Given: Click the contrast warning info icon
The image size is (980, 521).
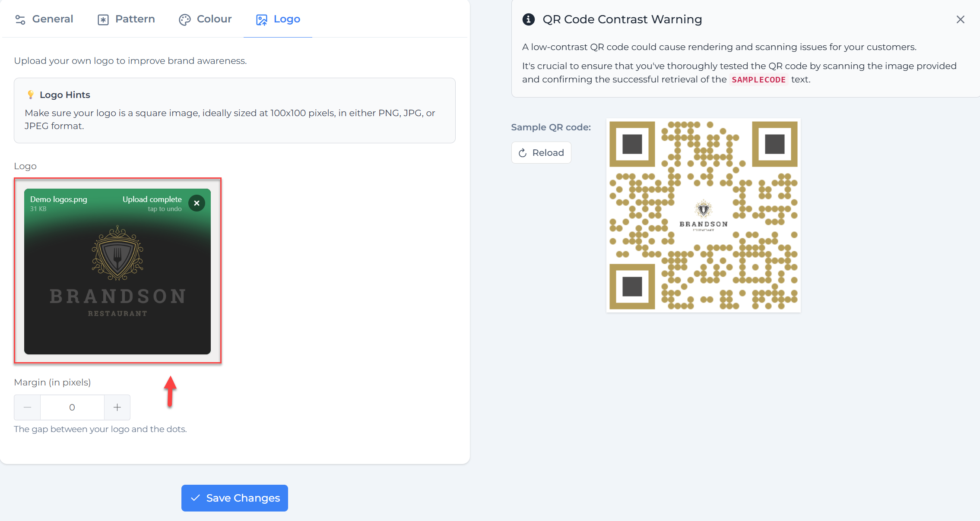Looking at the screenshot, I should [x=528, y=19].
